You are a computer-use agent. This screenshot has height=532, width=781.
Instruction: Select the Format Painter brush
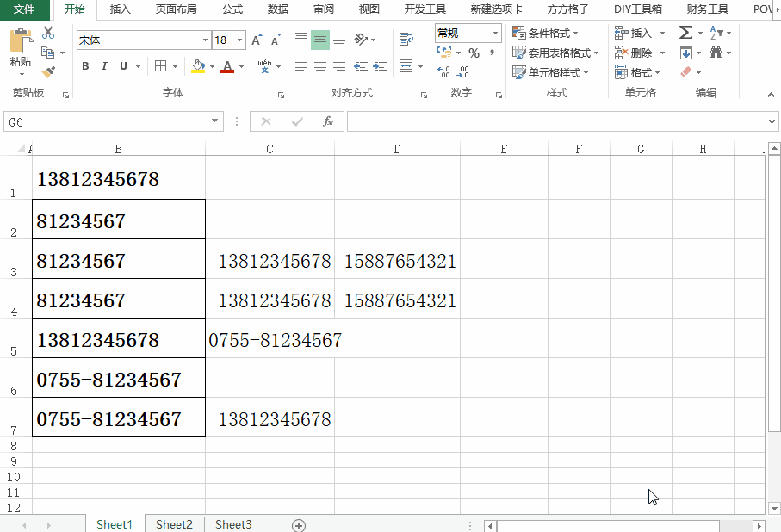[48, 72]
